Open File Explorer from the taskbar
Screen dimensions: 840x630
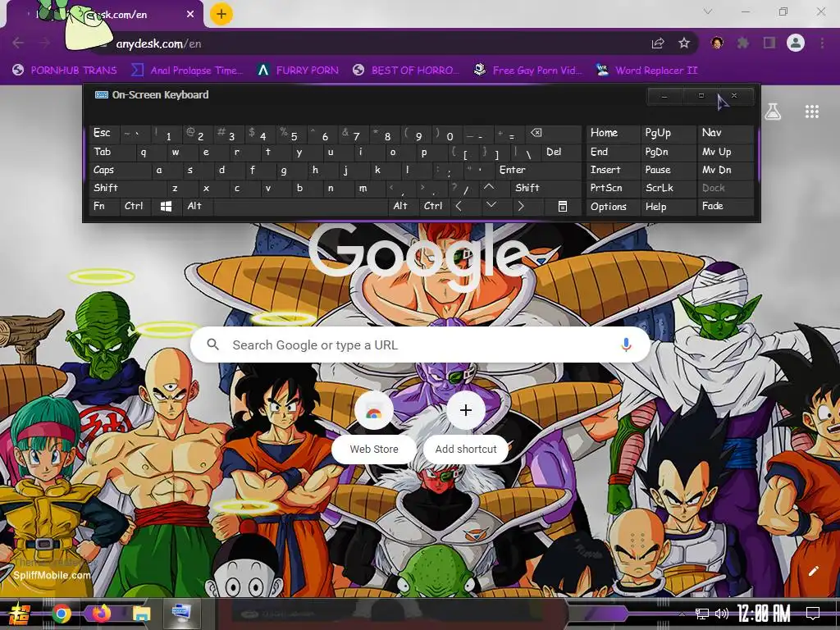tap(142, 614)
